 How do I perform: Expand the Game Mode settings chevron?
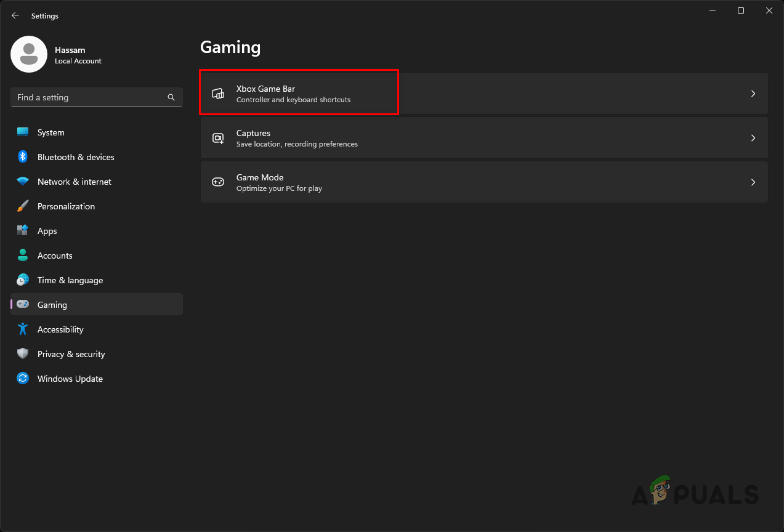[753, 182]
